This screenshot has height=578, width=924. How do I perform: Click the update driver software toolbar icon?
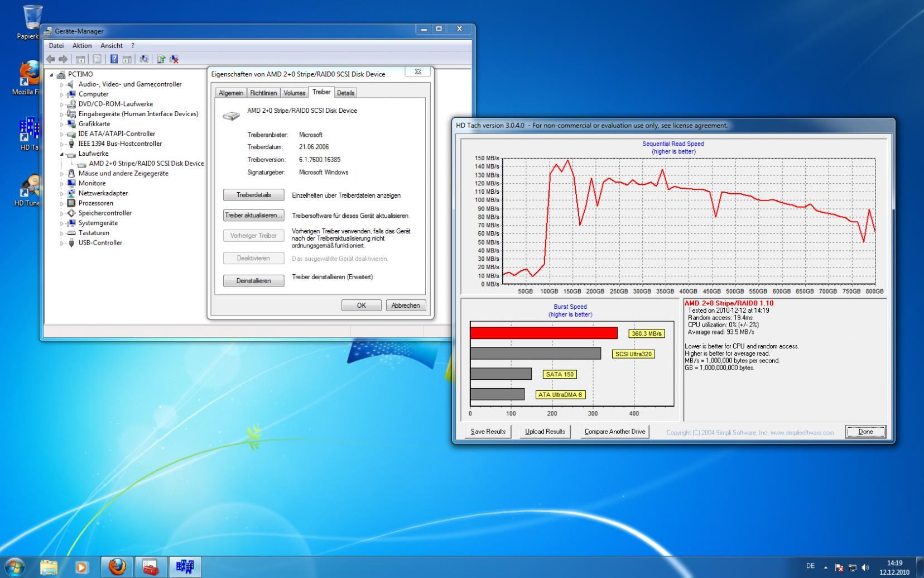click(x=161, y=59)
